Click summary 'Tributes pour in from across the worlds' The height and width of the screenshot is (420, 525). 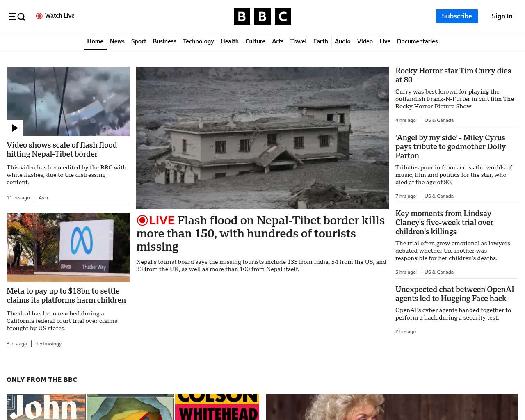coord(454,175)
